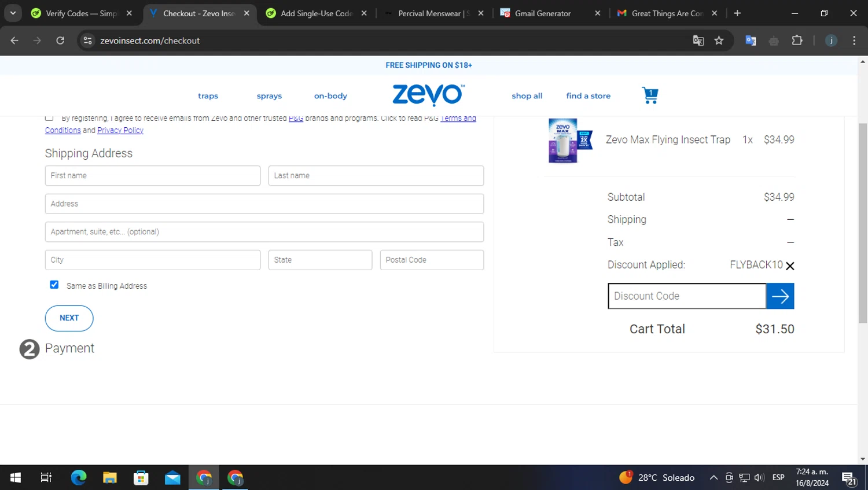Open the Chrome profile avatar
This screenshot has height=490, width=868.
pyautogui.click(x=831, y=40)
